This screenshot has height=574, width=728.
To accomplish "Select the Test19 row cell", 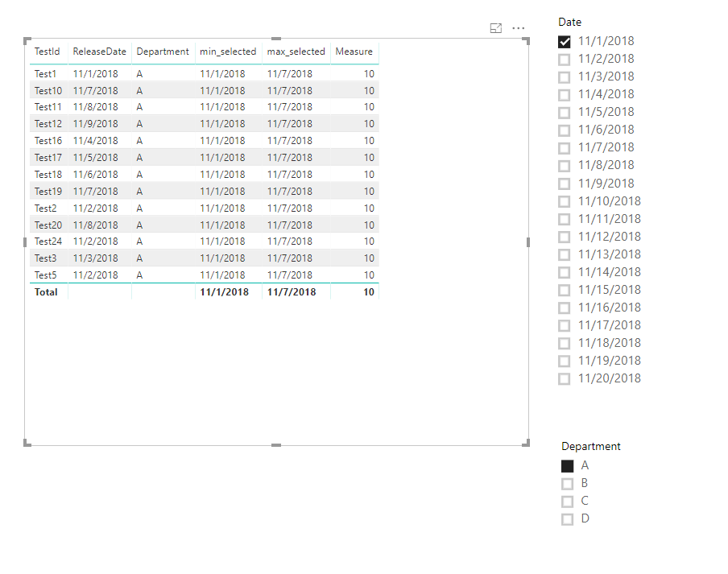I will pos(48,191).
